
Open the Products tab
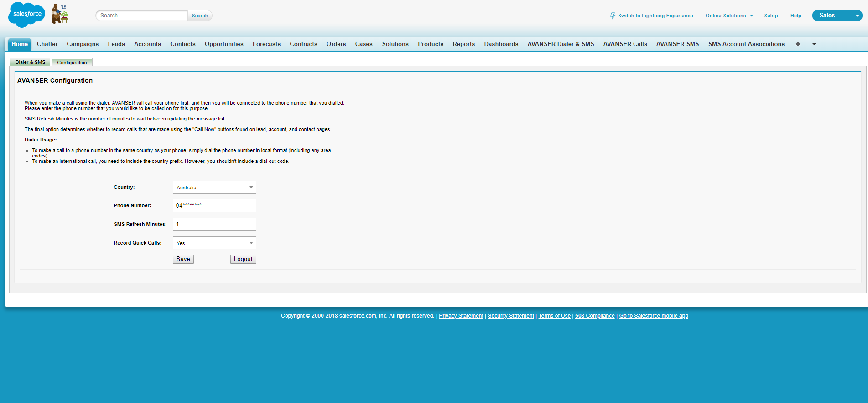431,44
